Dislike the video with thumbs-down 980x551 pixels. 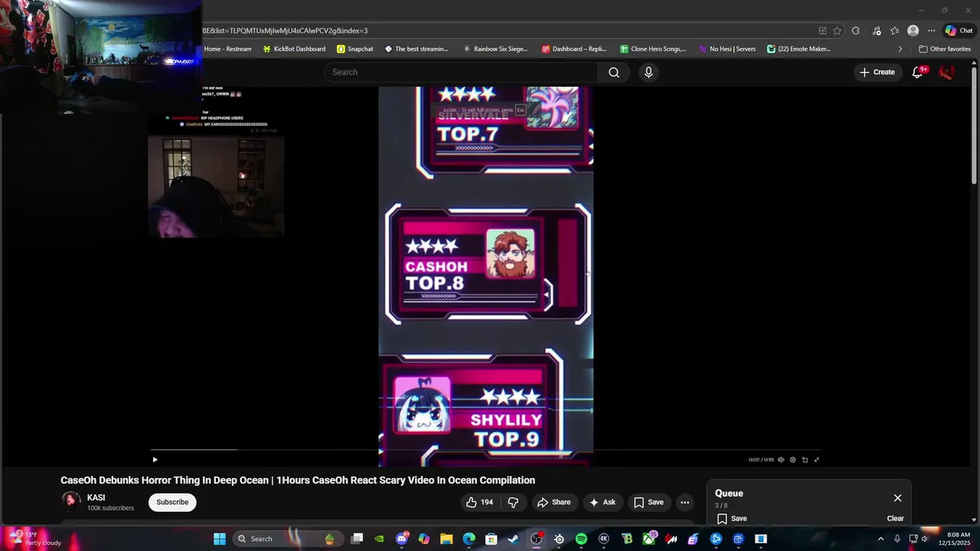[x=513, y=502]
